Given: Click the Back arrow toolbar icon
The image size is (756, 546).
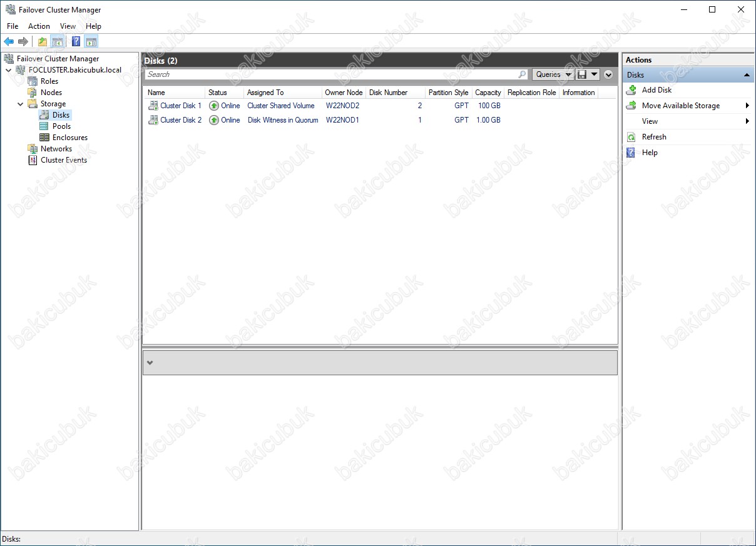Looking at the screenshot, I should tap(9, 42).
